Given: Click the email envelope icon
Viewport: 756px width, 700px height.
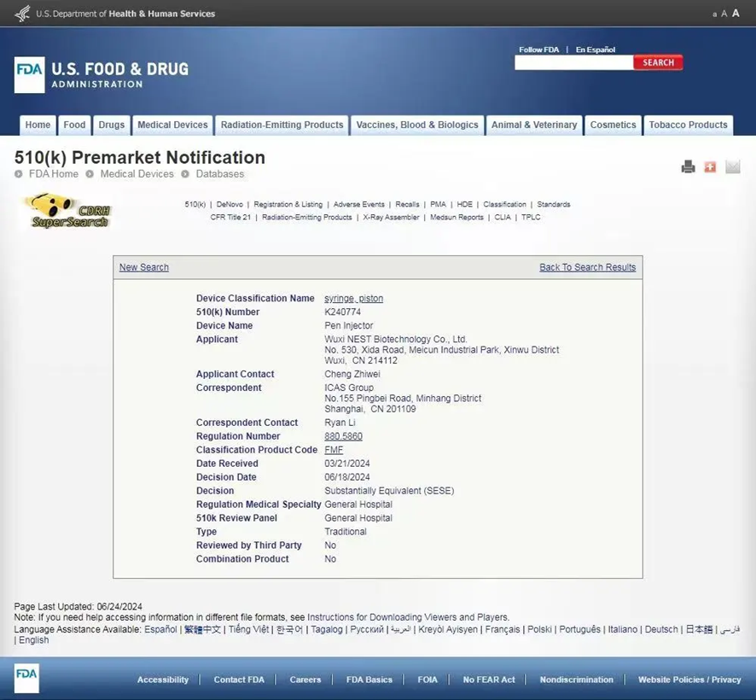Looking at the screenshot, I should [733, 167].
